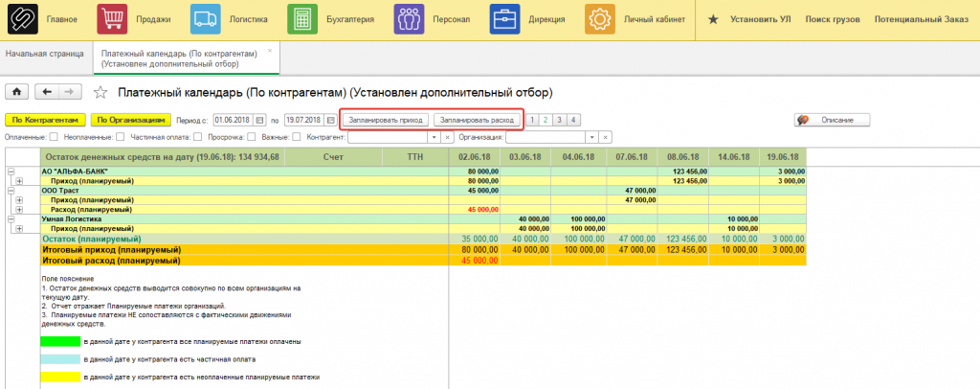Click the light blue partial-payment legend swatch

[x=60, y=359]
